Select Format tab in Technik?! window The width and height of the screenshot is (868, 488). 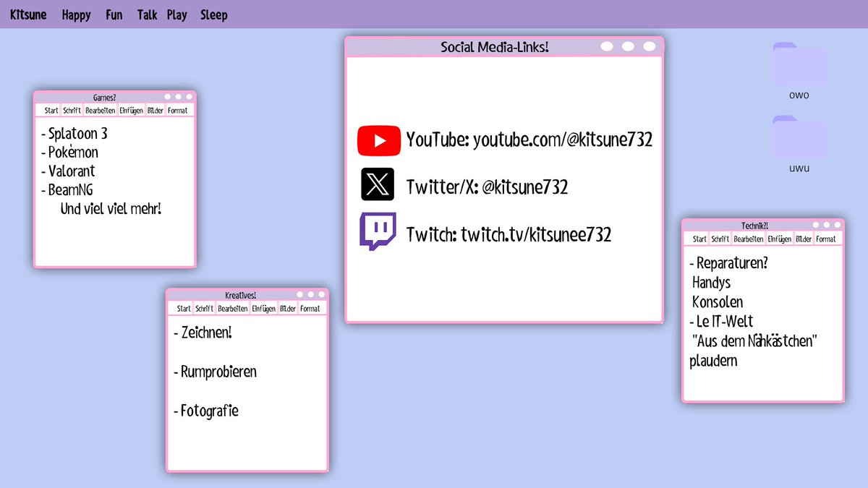coord(826,239)
